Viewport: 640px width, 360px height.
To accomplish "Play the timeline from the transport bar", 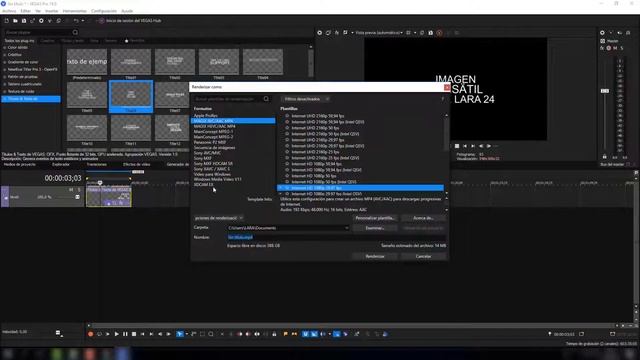I will [x=116, y=334].
